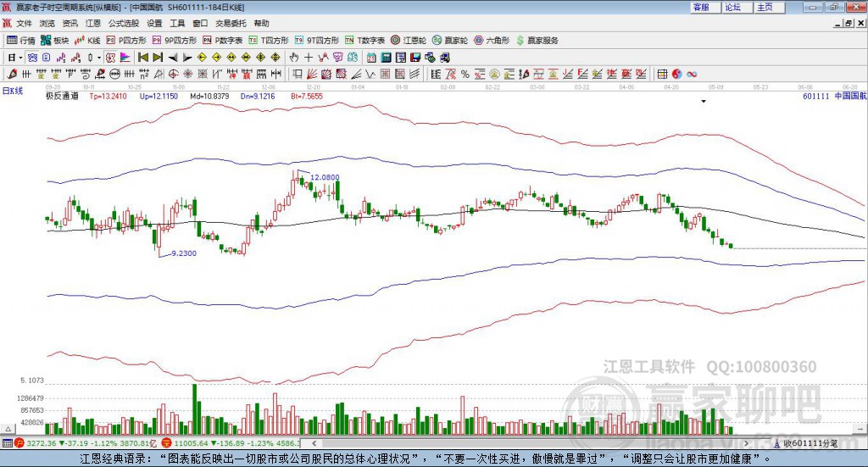This screenshot has width=868, height=467.
Task: Expand the candlestick style dropdown arrow
Action: point(99,58)
